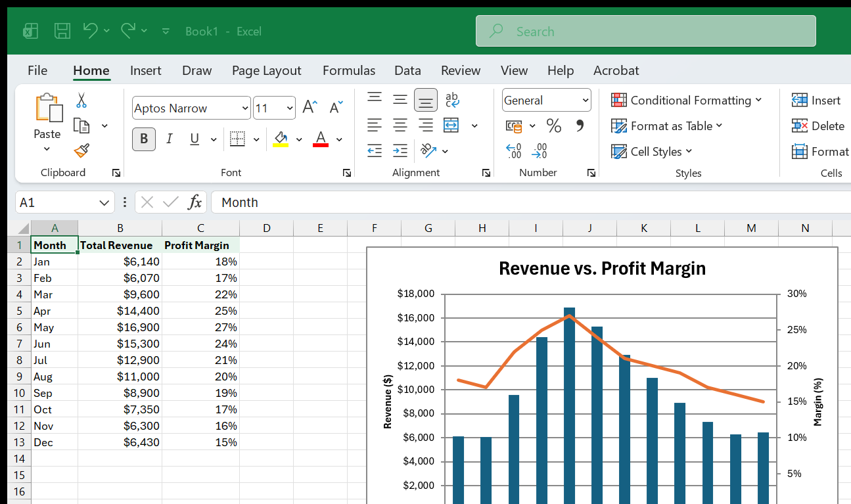Open the font name dropdown

pos(245,108)
